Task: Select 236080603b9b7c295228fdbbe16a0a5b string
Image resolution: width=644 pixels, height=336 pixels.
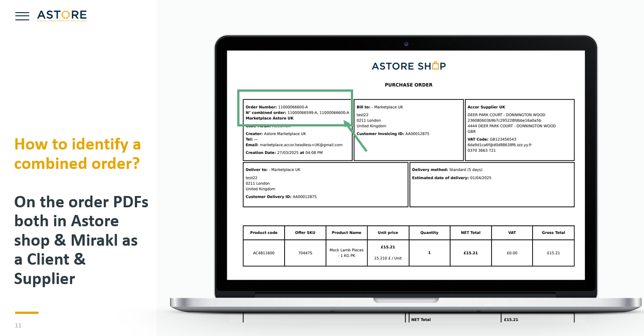Action: coord(504,120)
